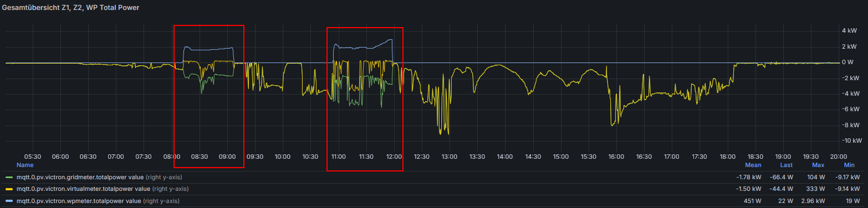Click the 08:00 time axis label

point(171,157)
